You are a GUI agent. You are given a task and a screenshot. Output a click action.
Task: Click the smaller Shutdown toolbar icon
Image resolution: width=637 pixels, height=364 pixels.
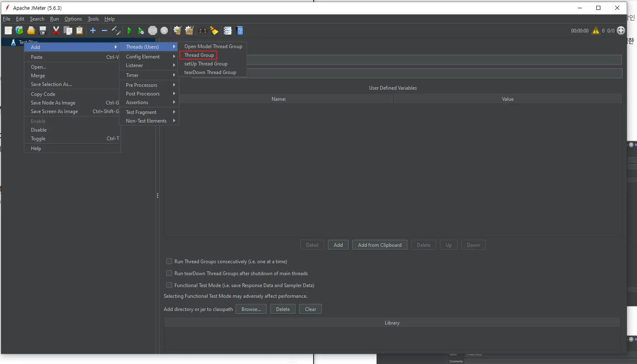[x=164, y=30]
